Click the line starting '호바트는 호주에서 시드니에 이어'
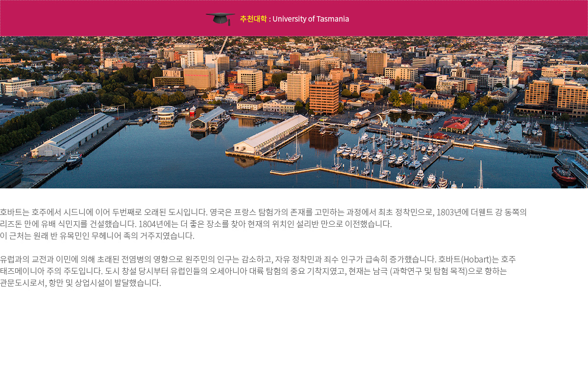This screenshot has width=588, height=366. click(x=263, y=212)
